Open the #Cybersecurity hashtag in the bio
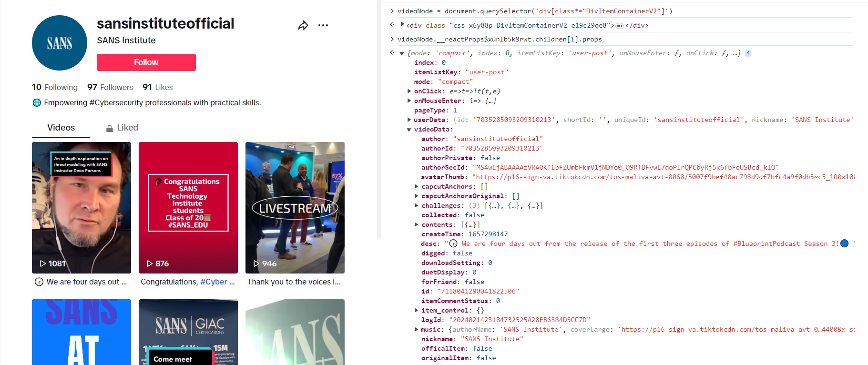868x365 pixels. click(x=116, y=103)
